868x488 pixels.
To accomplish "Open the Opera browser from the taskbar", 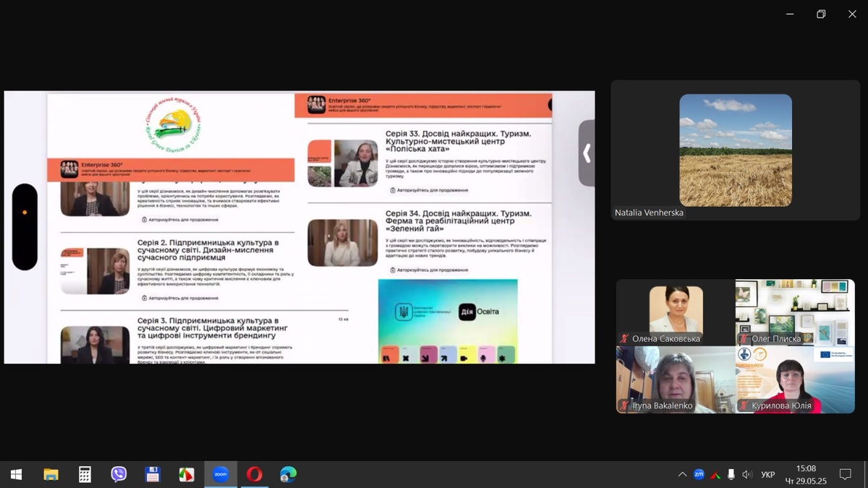I will click(255, 474).
